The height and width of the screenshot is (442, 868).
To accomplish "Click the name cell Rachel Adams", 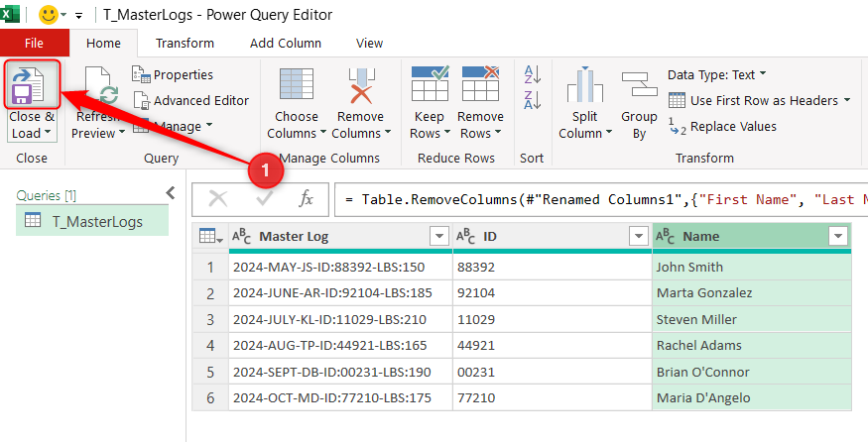I will click(752, 346).
